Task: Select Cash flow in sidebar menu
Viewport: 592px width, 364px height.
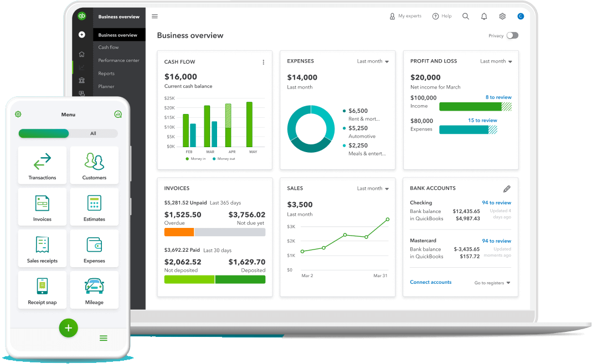Action: pos(109,47)
